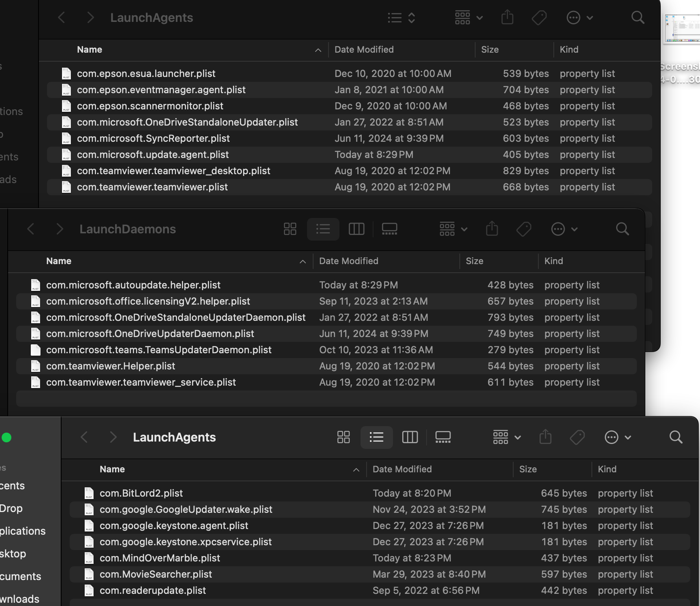Image resolution: width=700 pixels, height=606 pixels.
Task: Sort bottom LaunchAgents window by Kind column
Action: [607, 469]
